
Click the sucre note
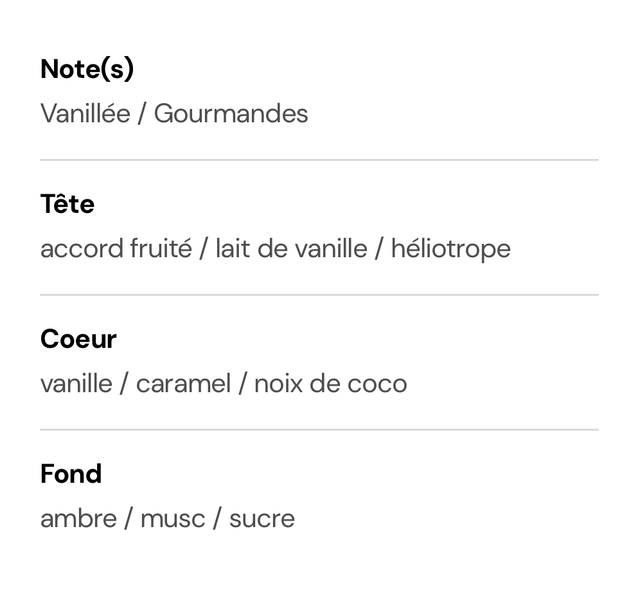point(262,519)
